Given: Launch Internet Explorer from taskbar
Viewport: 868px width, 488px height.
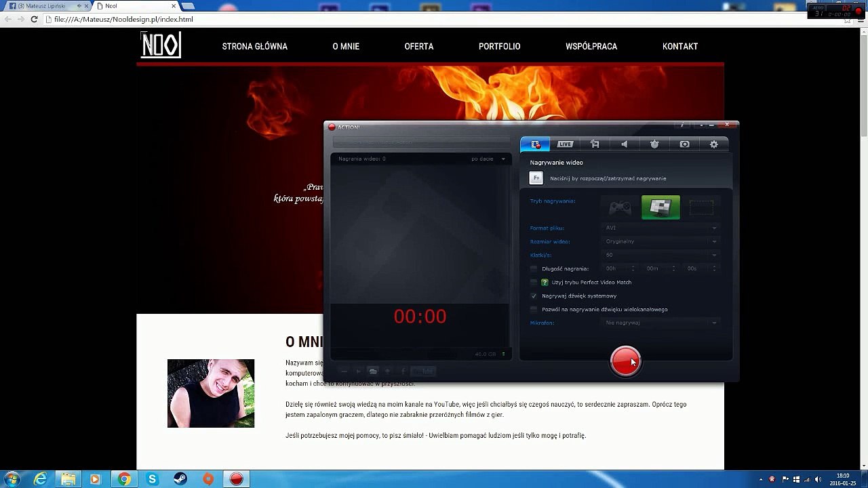Looking at the screenshot, I should (41, 479).
